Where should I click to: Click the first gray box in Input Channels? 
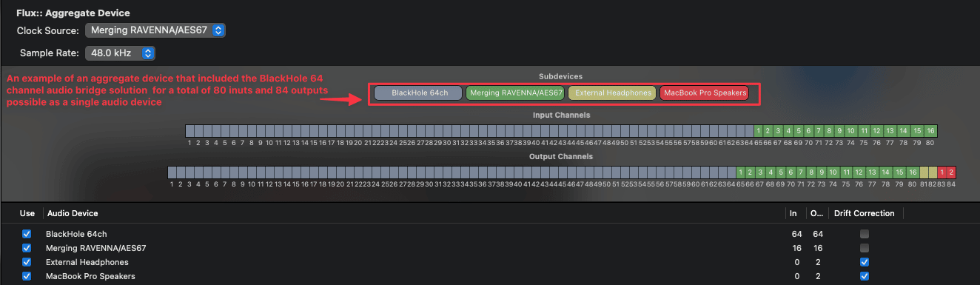(x=190, y=131)
